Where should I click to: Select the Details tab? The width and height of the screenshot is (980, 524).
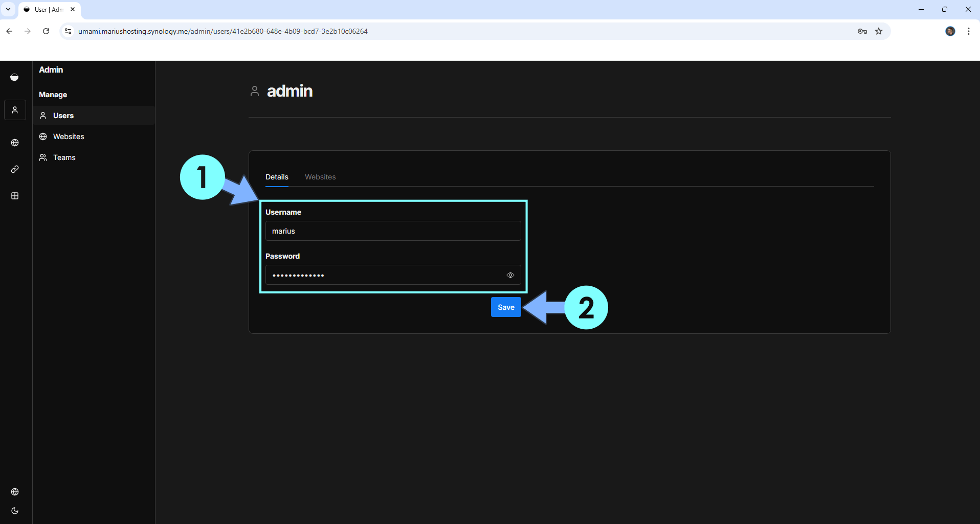pos(277,177)
